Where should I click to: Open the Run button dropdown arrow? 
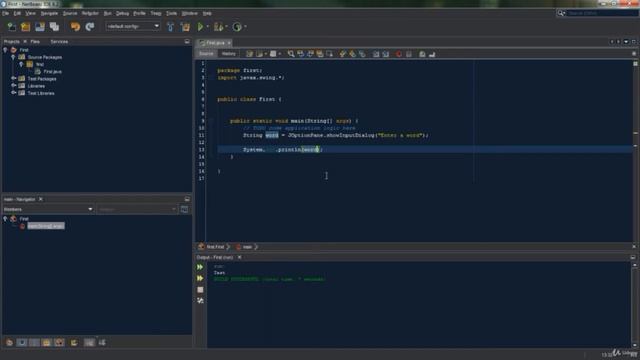click(x=207, y=27)
